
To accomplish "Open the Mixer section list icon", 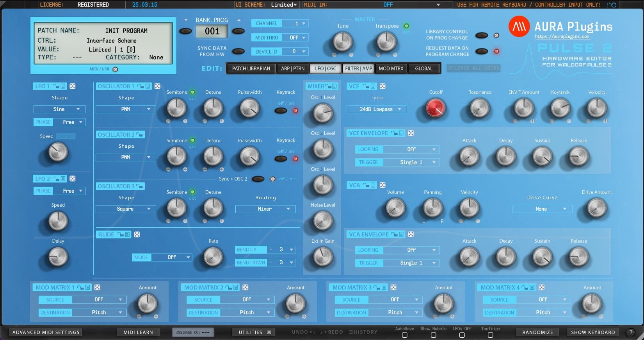I will point(334,86).
